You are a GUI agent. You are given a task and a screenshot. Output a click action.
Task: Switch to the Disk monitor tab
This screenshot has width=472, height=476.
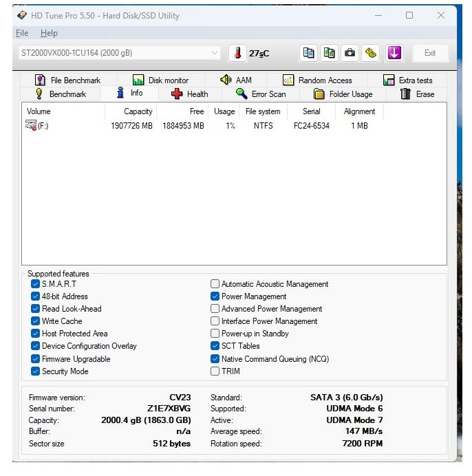(160, 80)
